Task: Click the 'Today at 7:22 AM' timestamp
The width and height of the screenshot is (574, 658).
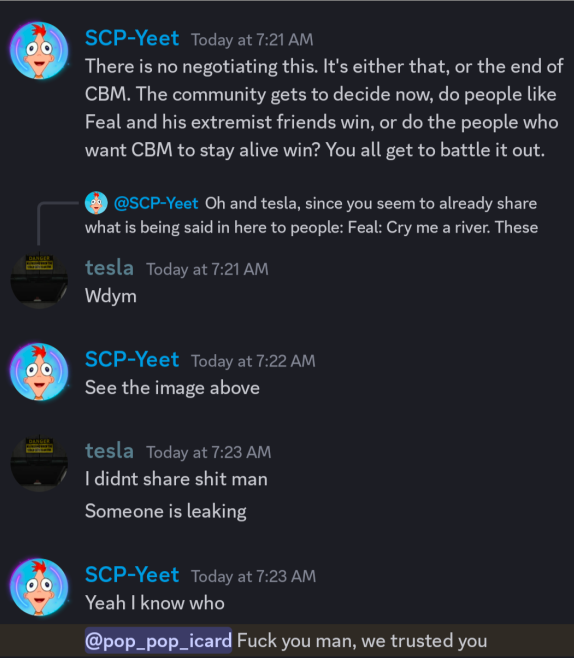Action: [253, 361]
